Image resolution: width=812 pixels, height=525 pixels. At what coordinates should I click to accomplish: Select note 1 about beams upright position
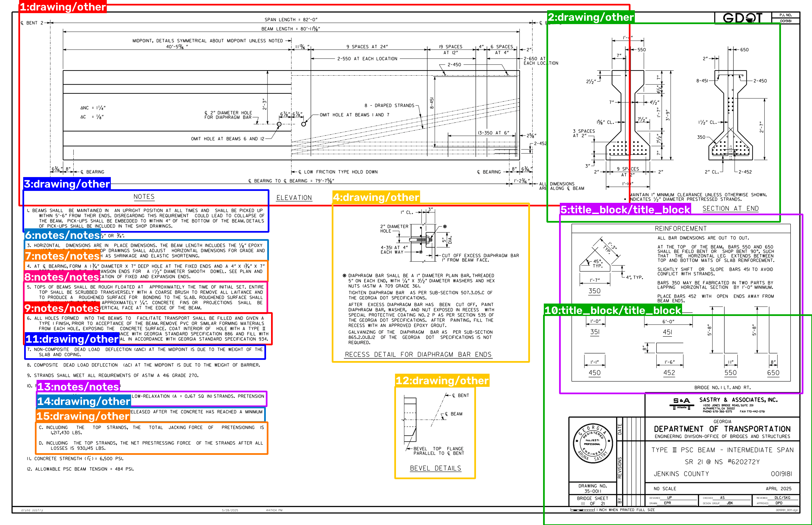coord(146,218)
